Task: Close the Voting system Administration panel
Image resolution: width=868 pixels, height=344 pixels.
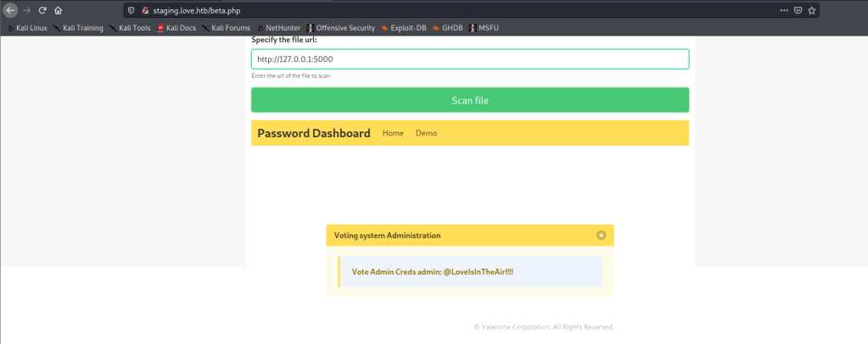Action: [x=601, y=236]
